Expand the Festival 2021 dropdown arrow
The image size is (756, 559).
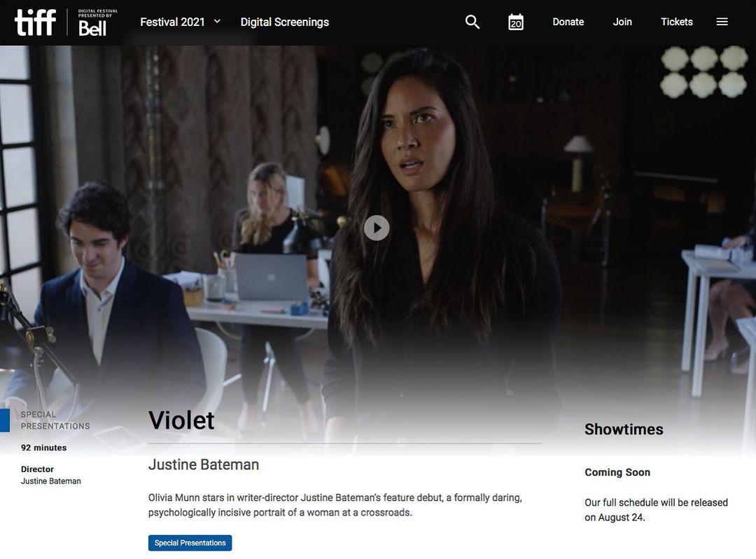pos(217,22)
